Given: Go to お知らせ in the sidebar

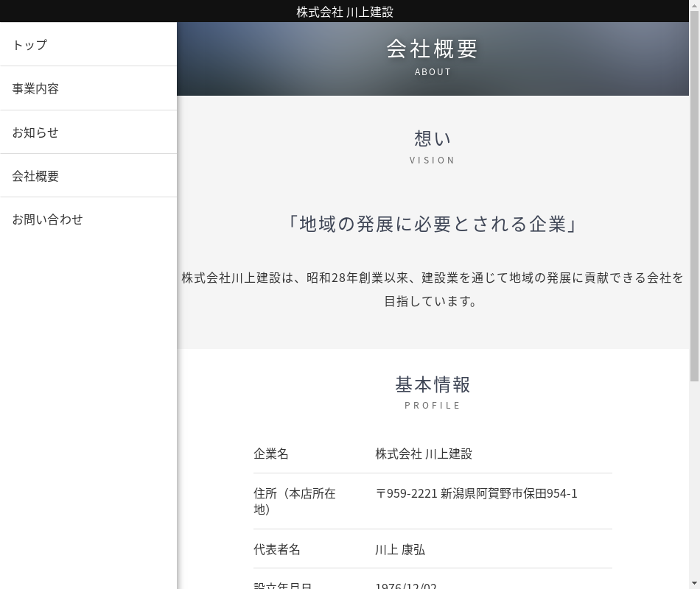Looking at the screenshot, I should click(35, 133).
